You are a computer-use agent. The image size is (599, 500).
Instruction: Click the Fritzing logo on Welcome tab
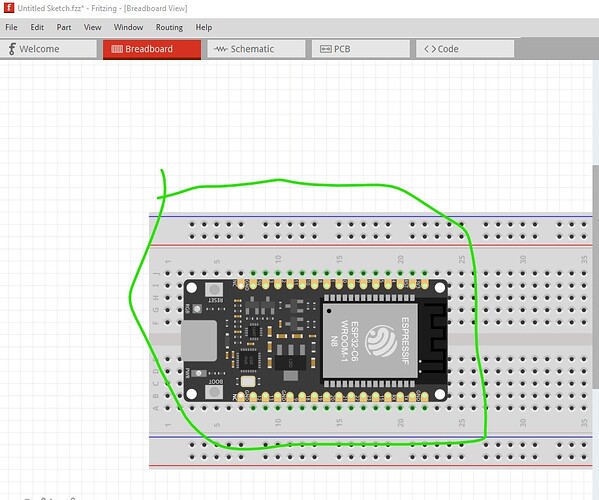point(12,49)
